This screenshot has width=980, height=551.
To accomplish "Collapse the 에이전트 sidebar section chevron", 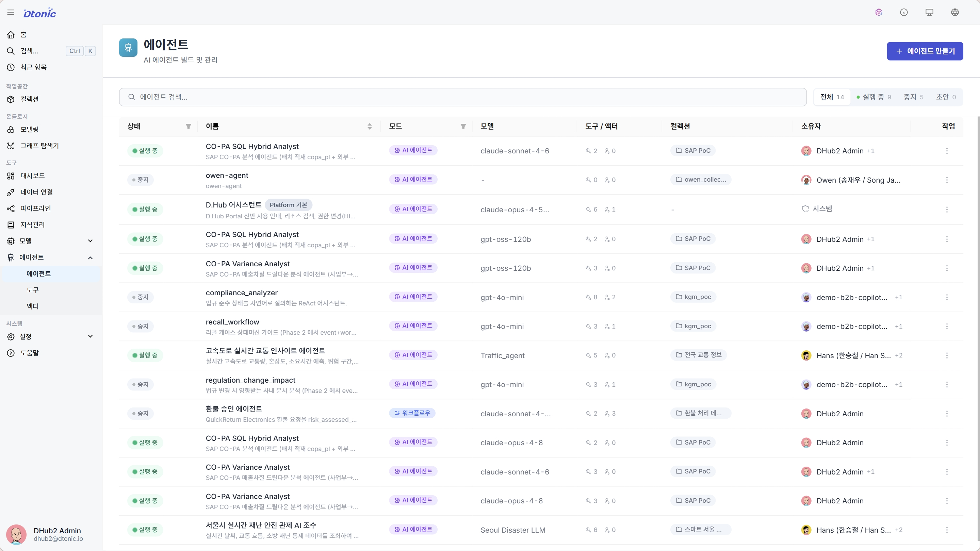I will [x=90, y=257].
